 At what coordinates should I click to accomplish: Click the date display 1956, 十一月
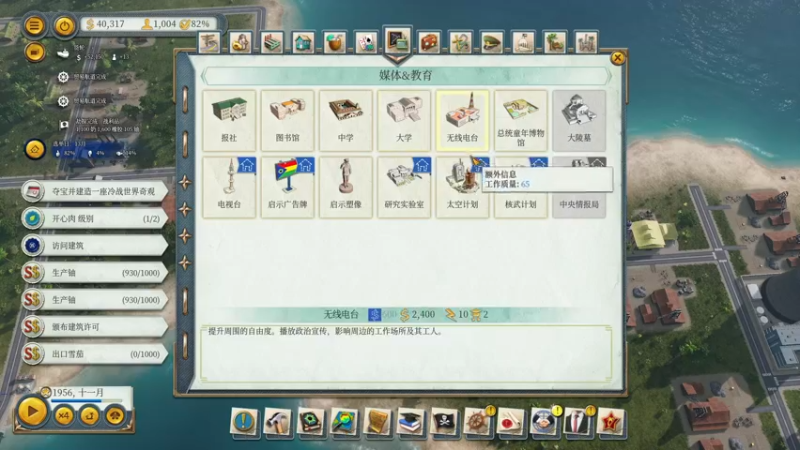(78, 392)
